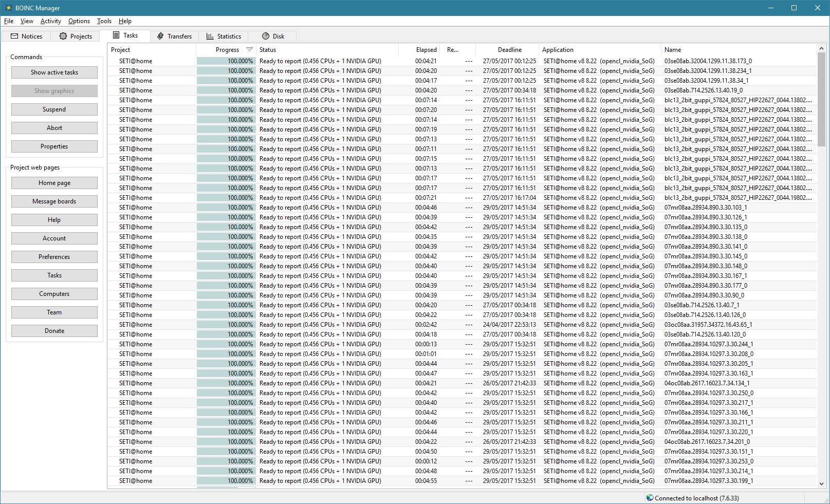Select task 03se08ab.32004.1299.11.38.173_0
The width and height of the screenshot is (830, 504).
(462, 61)
